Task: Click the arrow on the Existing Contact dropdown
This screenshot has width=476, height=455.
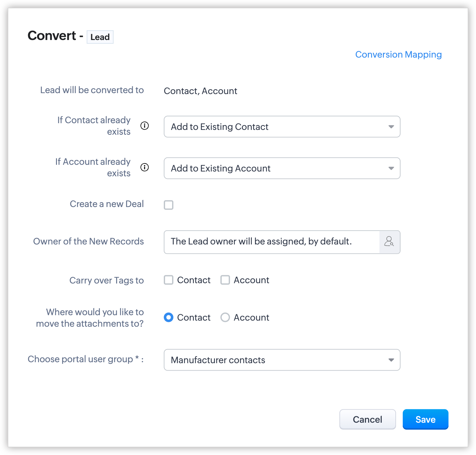Action: tap(391, 127)
